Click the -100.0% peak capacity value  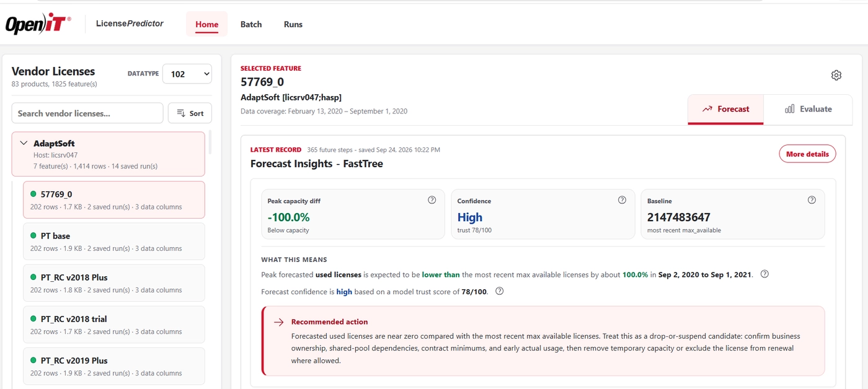coord(288,217)
